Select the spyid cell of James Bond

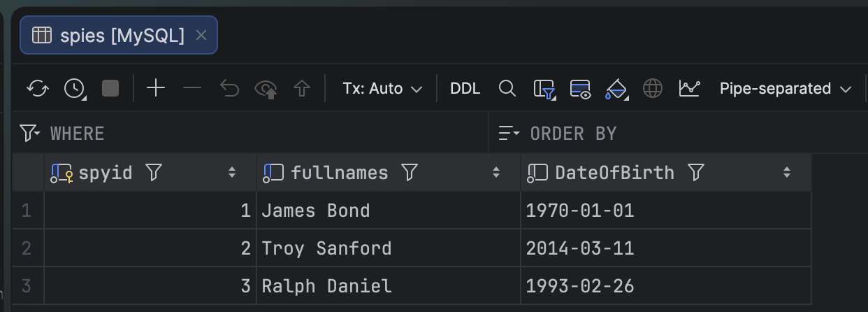[x=150, y=211]
